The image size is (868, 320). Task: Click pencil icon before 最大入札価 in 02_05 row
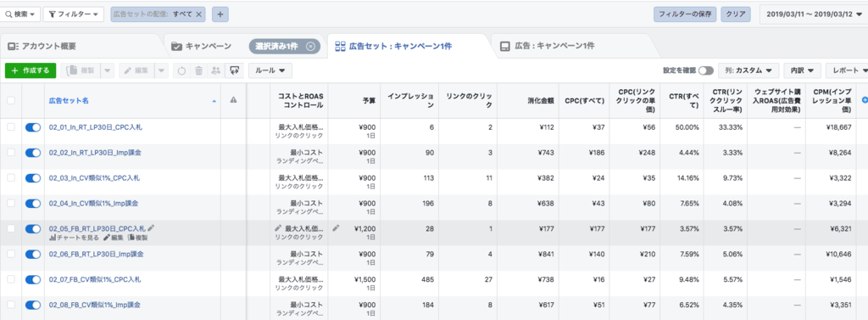point(278,228)
